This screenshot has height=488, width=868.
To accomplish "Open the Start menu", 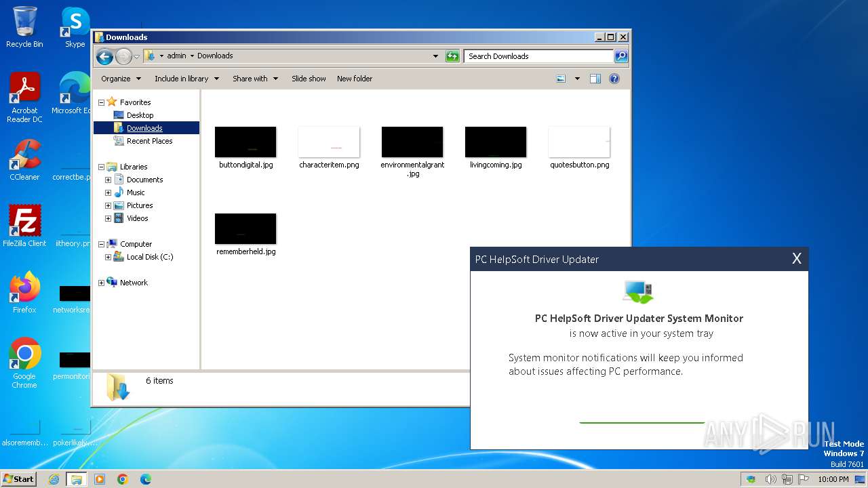I will tap(18, 479).
